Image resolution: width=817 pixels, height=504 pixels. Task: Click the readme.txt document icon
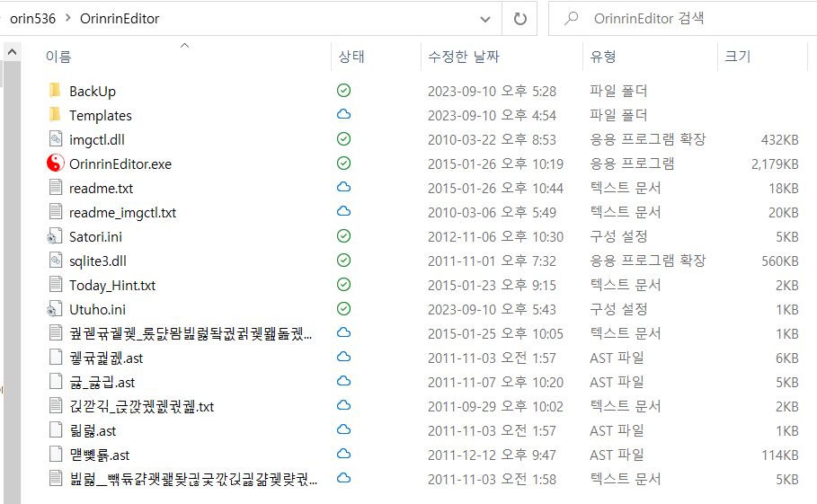[x=55, y=188]
